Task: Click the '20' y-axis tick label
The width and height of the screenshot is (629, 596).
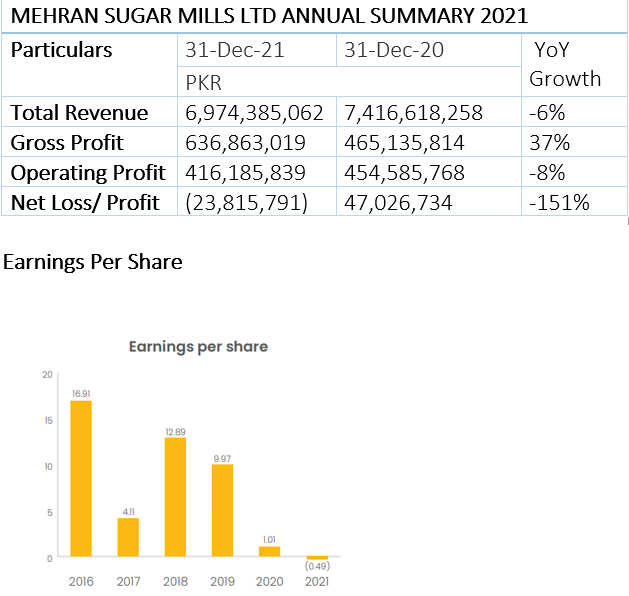Action: pos(47,375)
